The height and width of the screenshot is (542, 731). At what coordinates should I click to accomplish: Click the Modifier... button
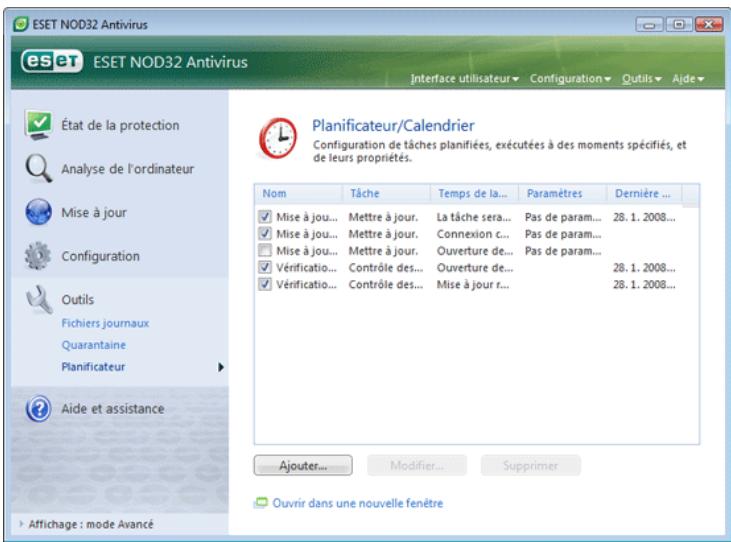coord(417,466)
